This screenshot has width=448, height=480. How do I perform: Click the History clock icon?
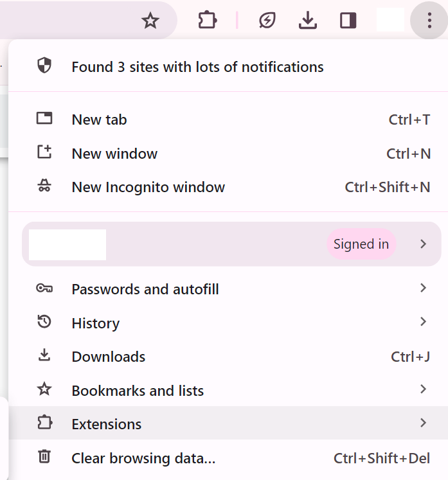(44, 322)
